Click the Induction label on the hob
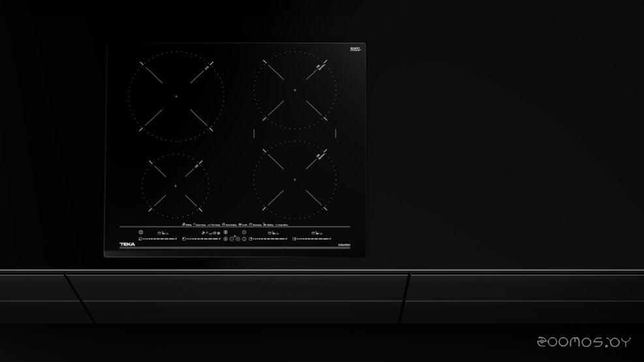 point(344,245)
